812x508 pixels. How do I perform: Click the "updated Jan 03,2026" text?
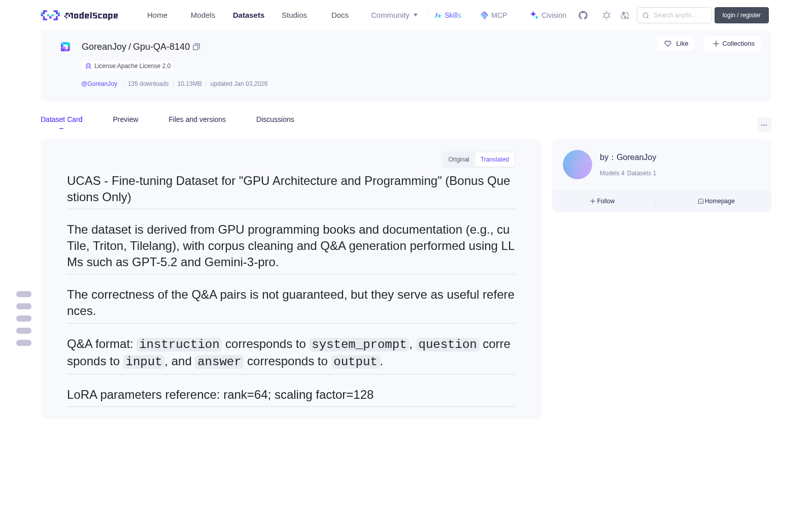239,84
